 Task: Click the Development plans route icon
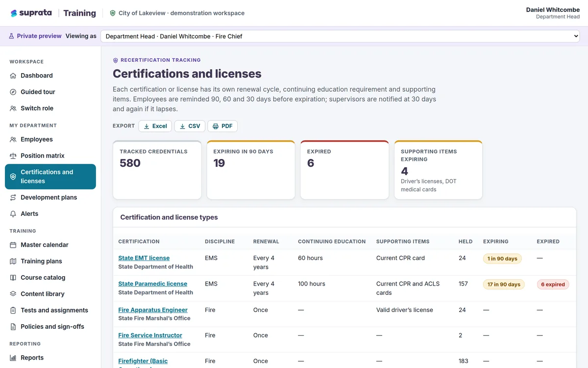pyautogui.click(x=13, y=197)
